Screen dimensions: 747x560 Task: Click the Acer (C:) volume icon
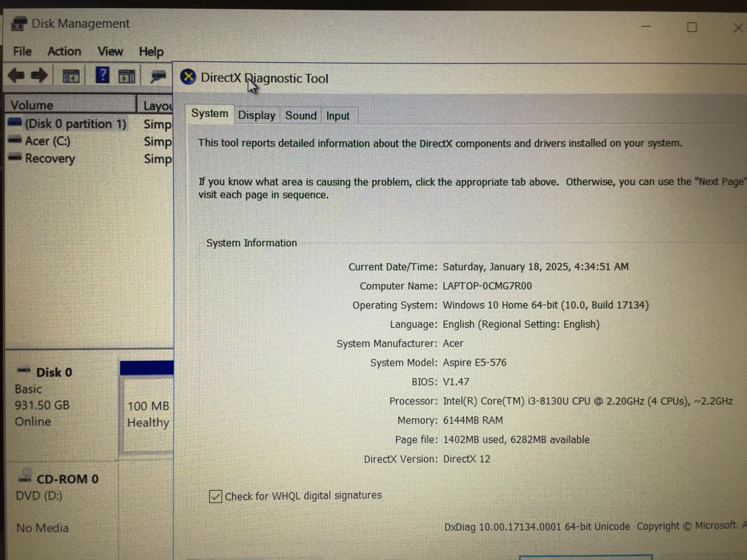point(15,140)
